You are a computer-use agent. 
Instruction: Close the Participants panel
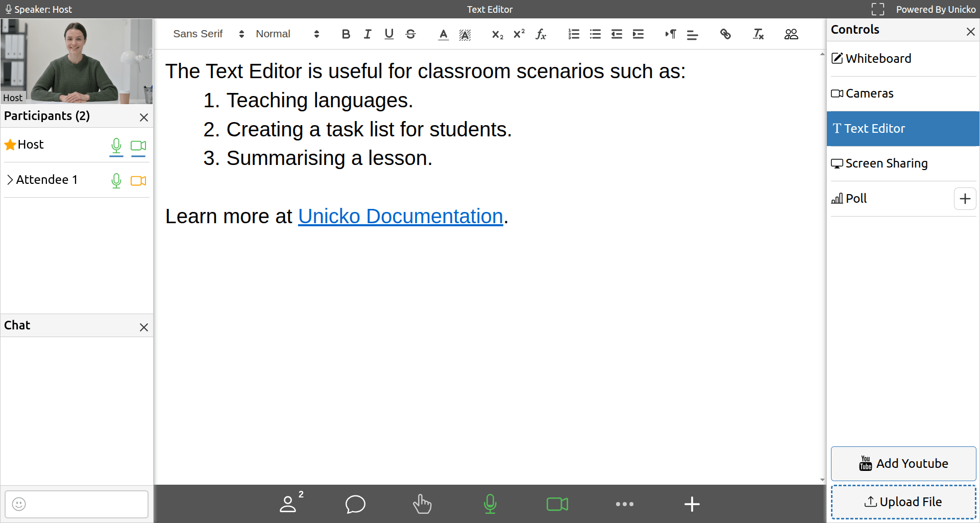pos(144,117)
